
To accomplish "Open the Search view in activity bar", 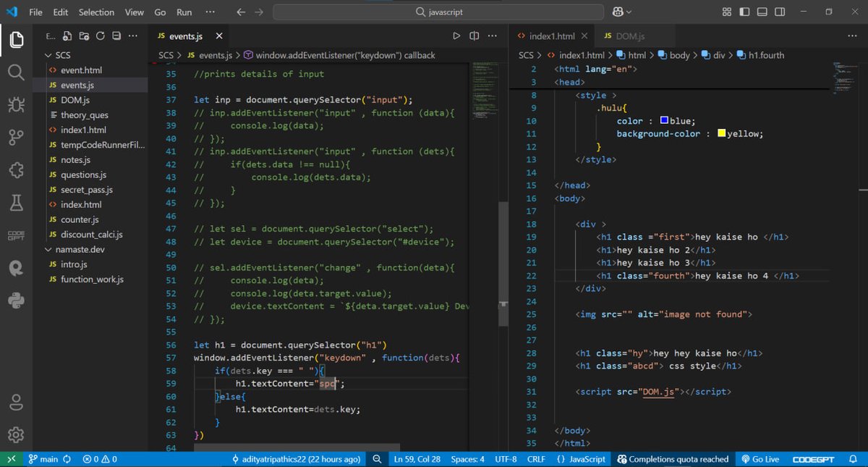I will click(x=17, y=72).
